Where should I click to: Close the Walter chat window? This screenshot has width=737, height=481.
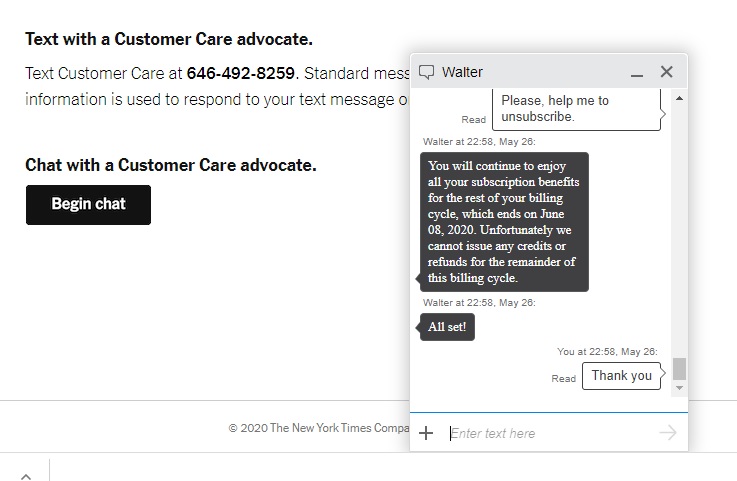pos(666,71)
